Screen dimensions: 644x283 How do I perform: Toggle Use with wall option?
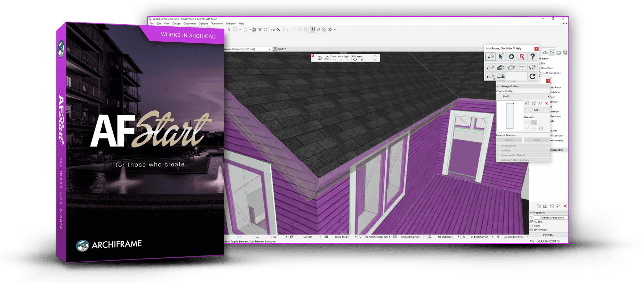(x=527, y=123)
